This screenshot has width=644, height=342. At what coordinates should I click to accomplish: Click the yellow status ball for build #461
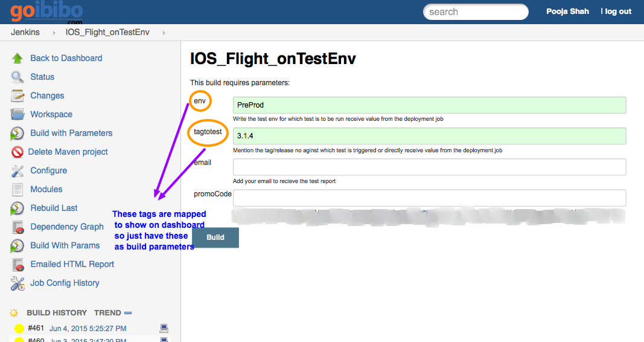tap(19, 329)
